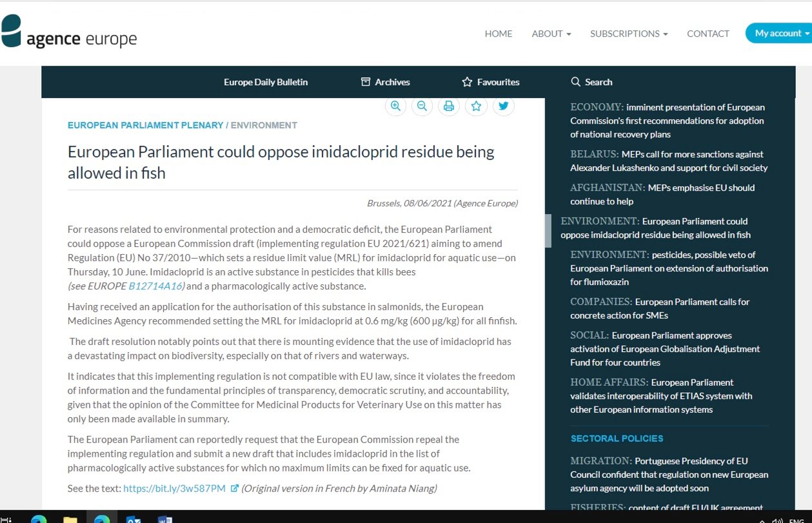
Task: Launch Word from the taskbar
Action: 165,518
